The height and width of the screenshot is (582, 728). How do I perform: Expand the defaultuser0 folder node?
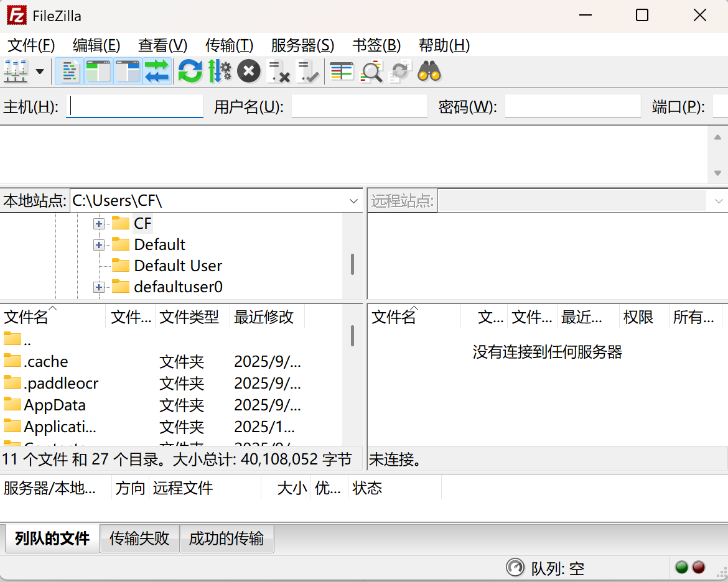98,287
